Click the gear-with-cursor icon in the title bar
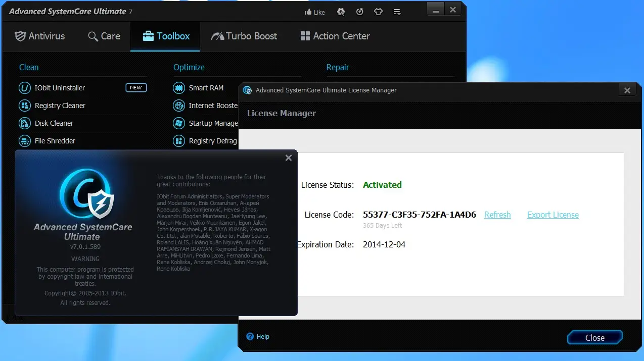The image size is (644, 361). click(x=341, y=12)
